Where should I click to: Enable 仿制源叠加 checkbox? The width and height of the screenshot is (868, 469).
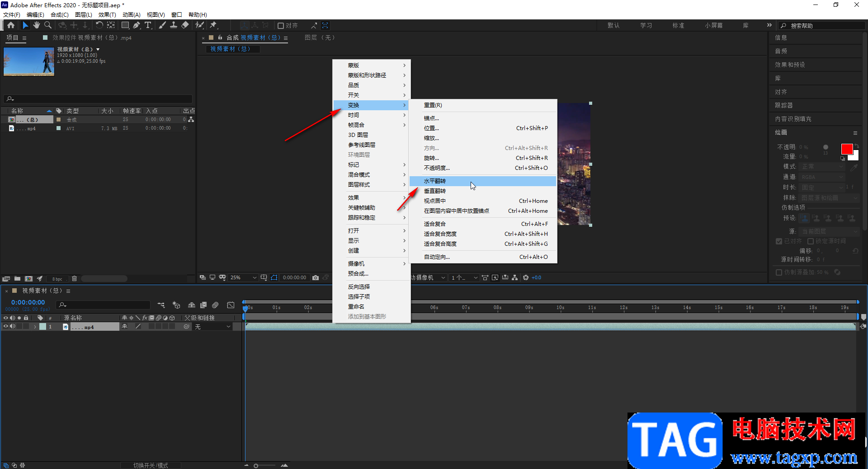coord(779,272)
